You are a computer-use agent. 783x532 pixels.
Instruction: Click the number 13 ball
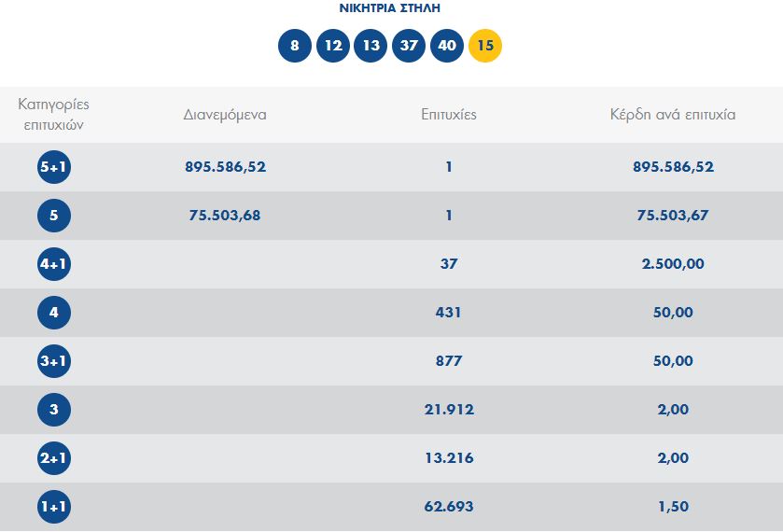click(x=371, y=46)
